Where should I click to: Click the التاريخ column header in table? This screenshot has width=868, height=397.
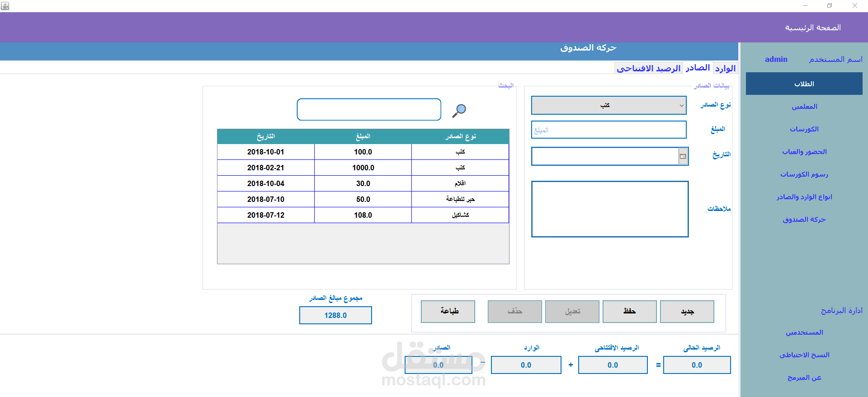(266, 136)
